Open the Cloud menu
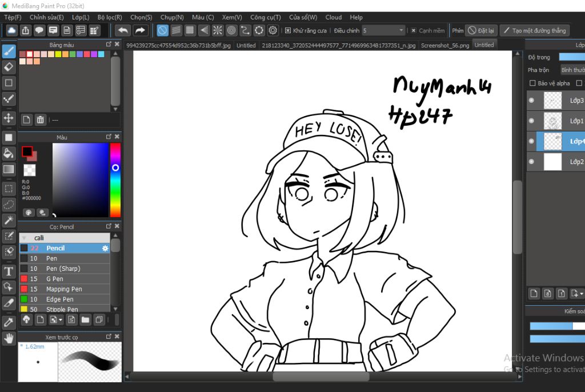This screenshot has width=585, height=392. point(333,17)
